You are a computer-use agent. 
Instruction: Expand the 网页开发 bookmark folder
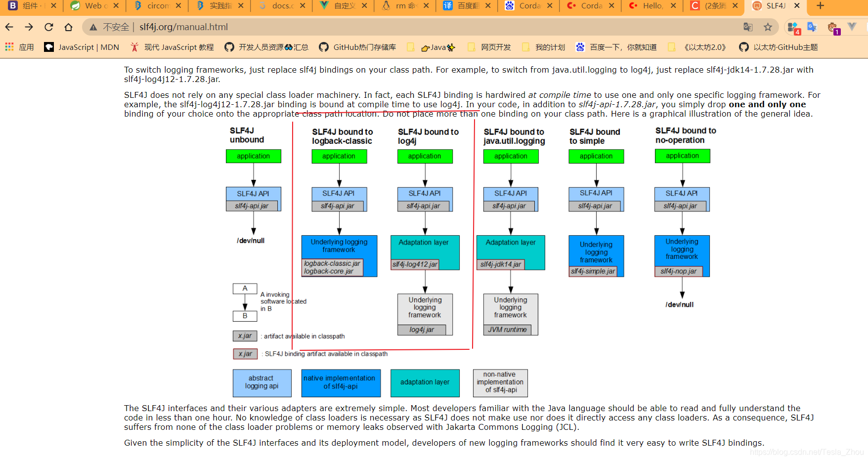pyautogui.click(x=489, y=47)
